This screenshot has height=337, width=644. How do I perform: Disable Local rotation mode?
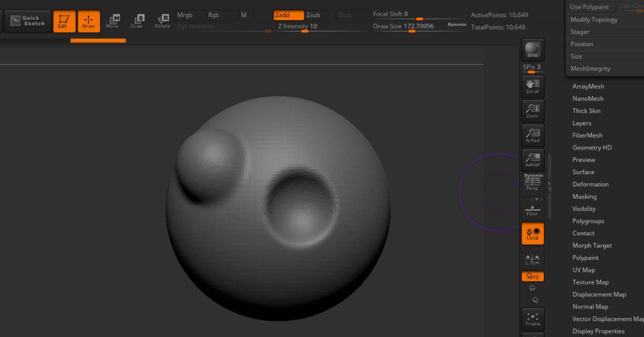point(532,233)
